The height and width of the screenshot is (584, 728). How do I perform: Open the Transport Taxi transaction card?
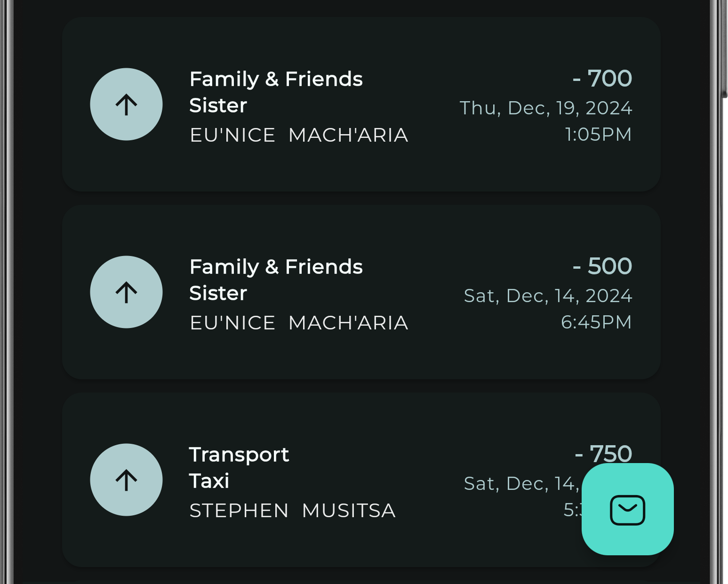[329, 480]
